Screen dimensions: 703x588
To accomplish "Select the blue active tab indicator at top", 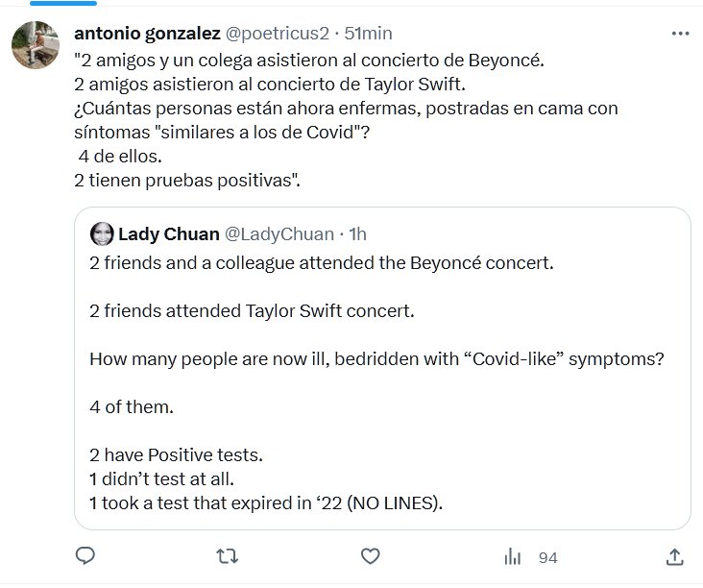I will pyautogui.click(x=63, y=3).
